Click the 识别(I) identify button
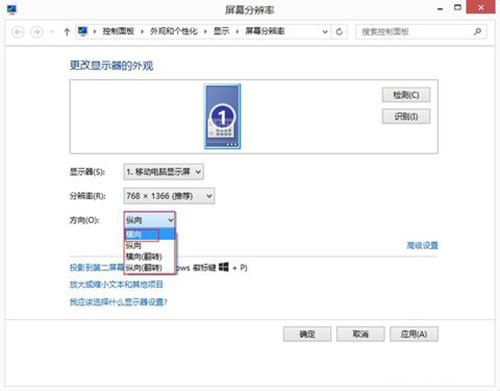The width and height of the screenshot is (500, 391). click(x=406, y=116)
